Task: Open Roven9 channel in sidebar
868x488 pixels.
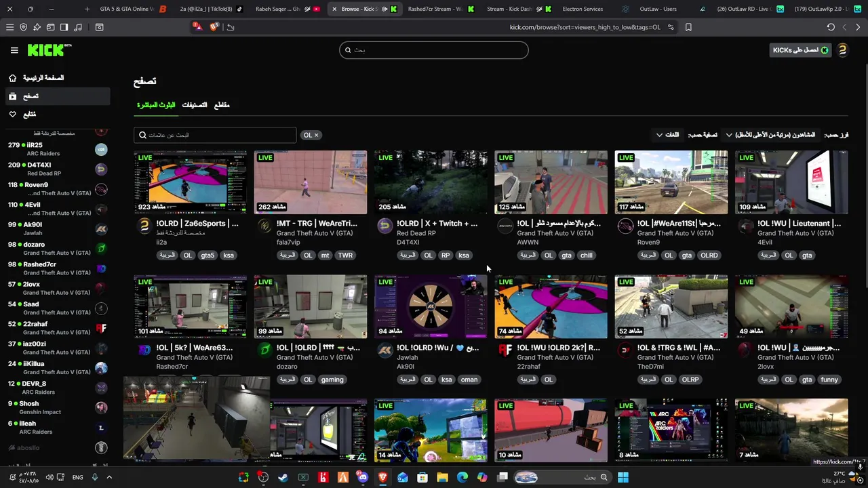Action: tap(57, 189)
